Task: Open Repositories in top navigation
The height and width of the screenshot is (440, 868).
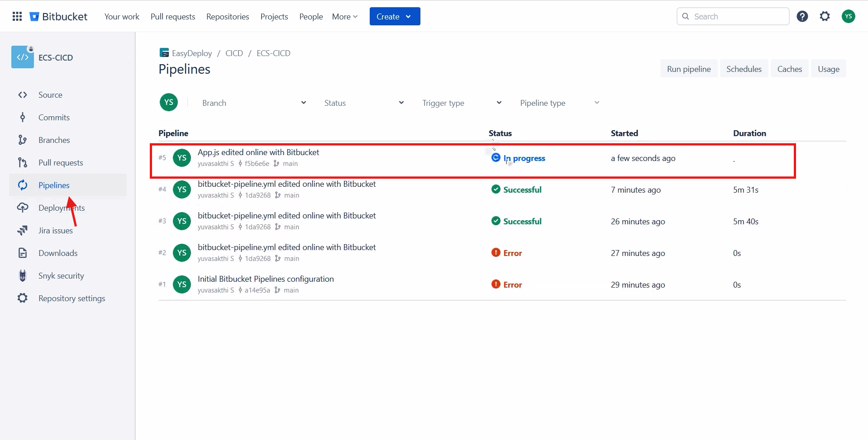Action: pyautogui.click(x=228, y=17)
